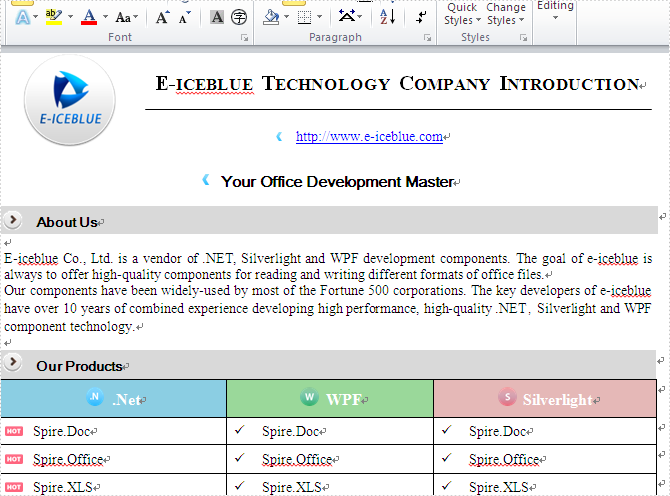Open the Editing group menu
670x496 pixels.
555,11
